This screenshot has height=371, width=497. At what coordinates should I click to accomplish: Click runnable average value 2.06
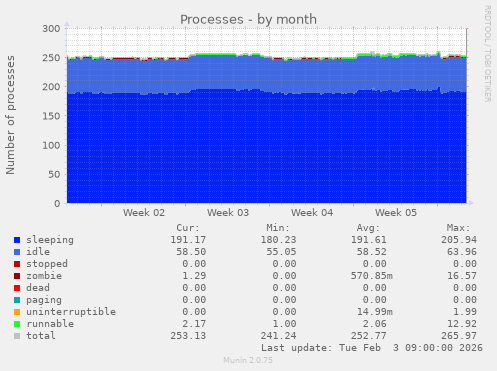pos(374,324)
